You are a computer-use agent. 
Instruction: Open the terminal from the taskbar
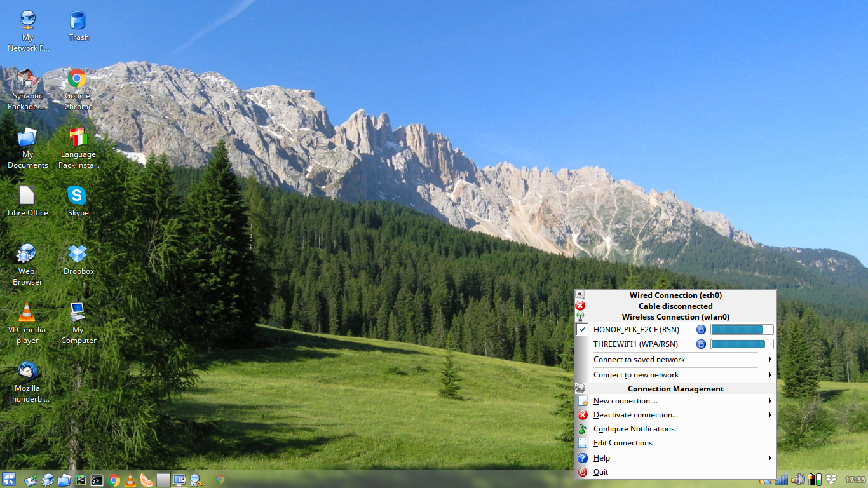[97, 480]
